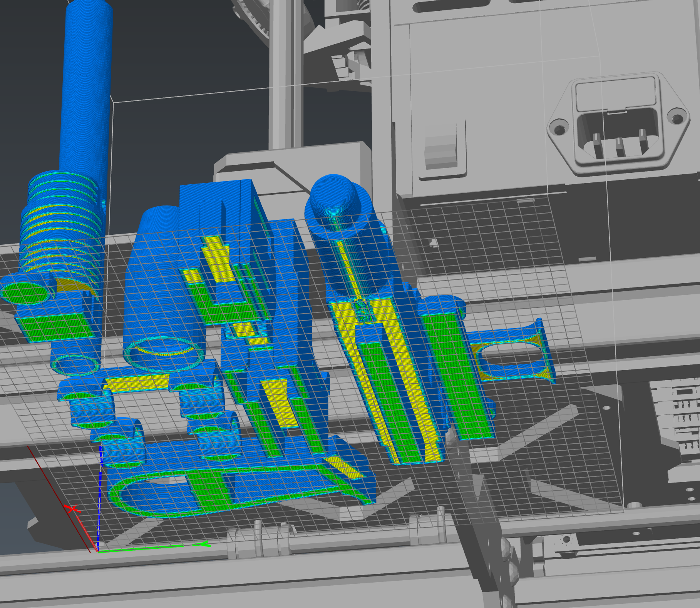
Task: Click the rocker power switch on the printer
Action: 442,149
